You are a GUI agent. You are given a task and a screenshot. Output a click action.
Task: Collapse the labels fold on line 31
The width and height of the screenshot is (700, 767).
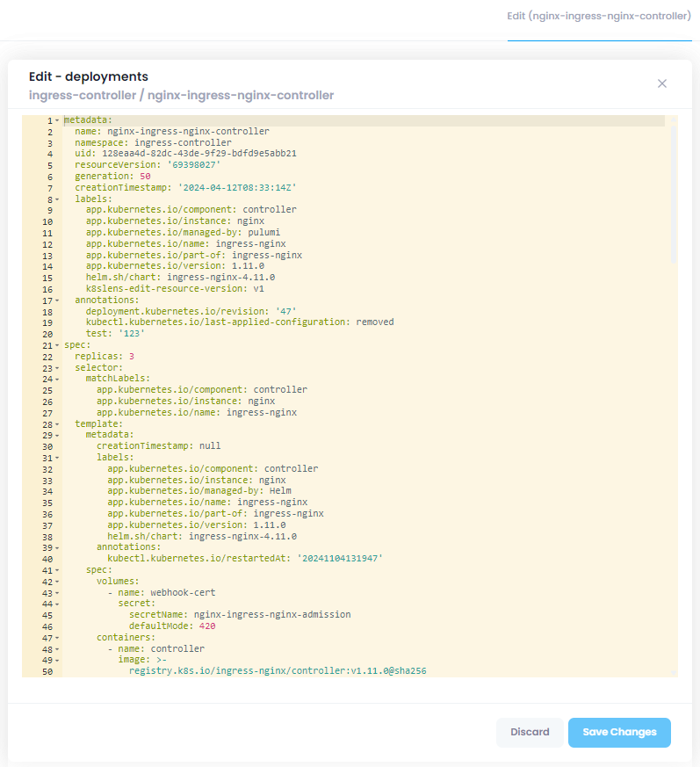[x=57, y=458]
